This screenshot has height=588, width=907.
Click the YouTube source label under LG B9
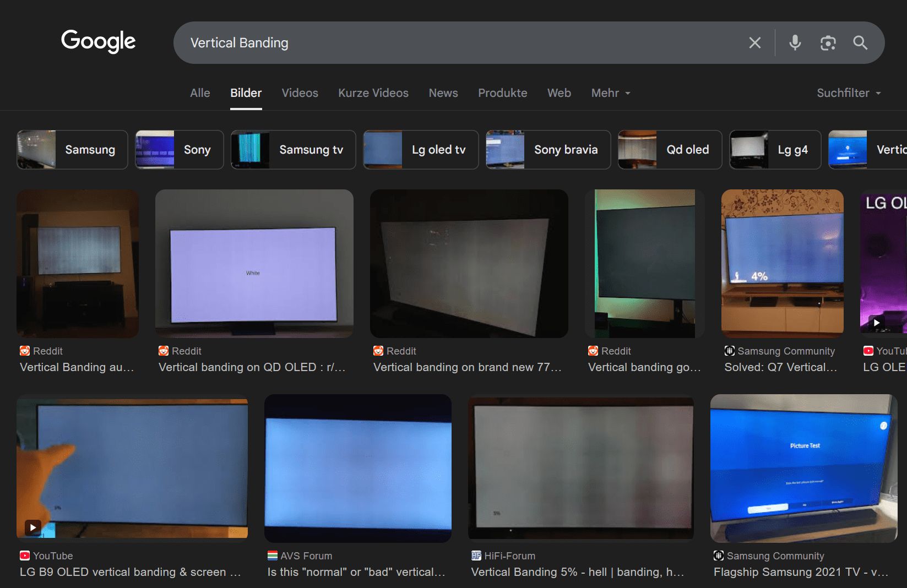(x=53, y=556)
